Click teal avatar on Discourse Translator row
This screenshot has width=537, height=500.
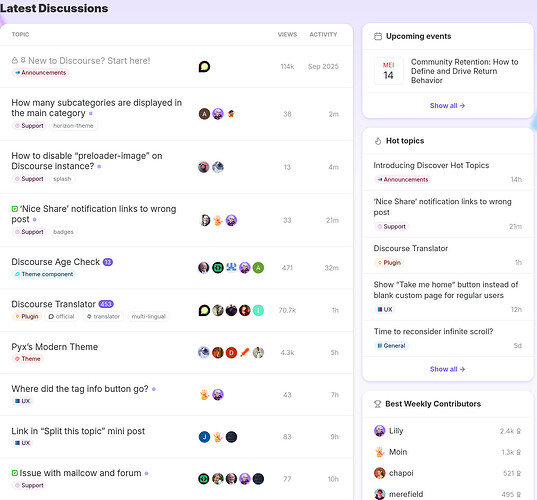[x=258, y=310]
